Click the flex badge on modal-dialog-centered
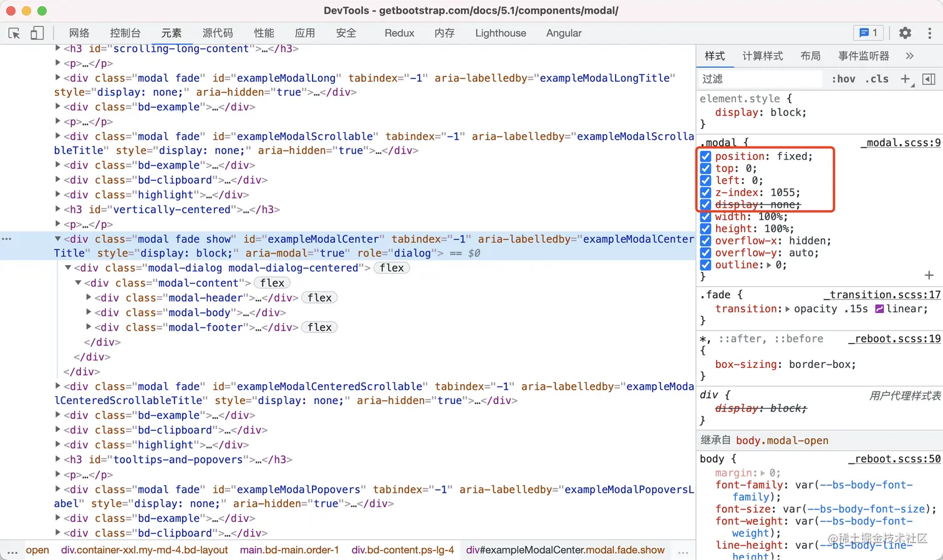 (392, 268)
